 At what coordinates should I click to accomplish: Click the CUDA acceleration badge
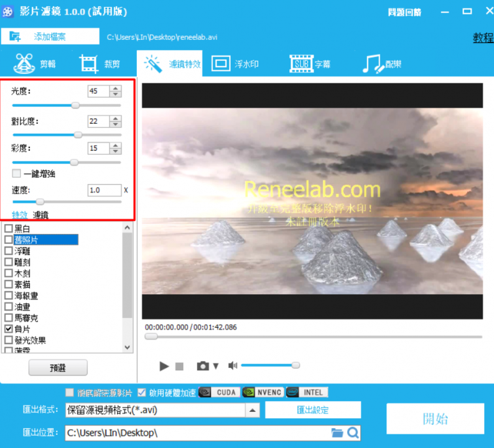[220, 392]
